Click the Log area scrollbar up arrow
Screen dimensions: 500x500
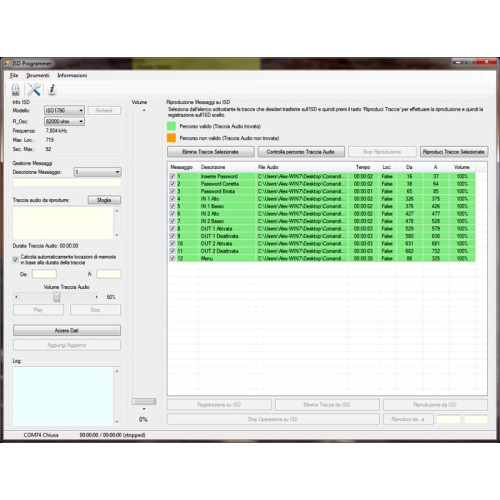coord(117,371)
